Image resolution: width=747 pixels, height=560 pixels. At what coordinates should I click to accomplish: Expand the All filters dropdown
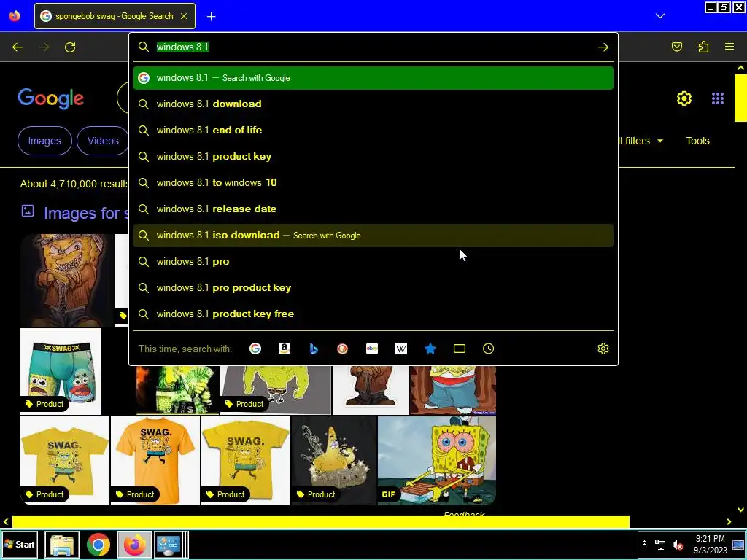[x=640, y=141]
